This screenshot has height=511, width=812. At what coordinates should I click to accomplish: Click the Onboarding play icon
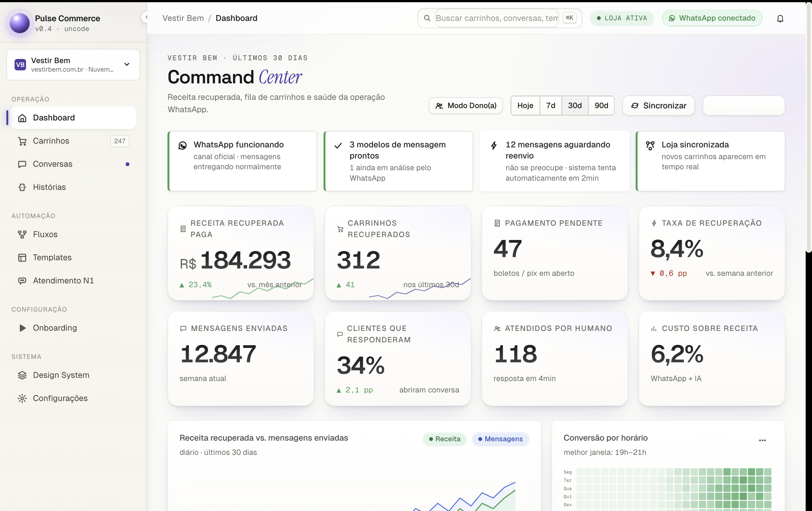coord(22,328)
